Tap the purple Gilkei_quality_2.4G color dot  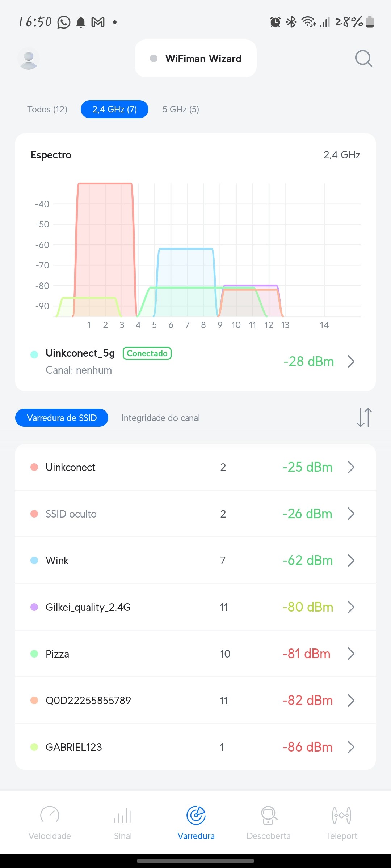point(34,607)
